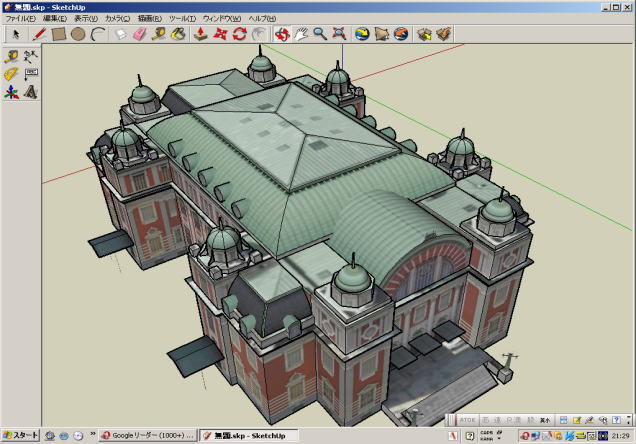The image size is (636, 444).
Task: Activate the Push/Pull tool
Action: pos(200,34)
